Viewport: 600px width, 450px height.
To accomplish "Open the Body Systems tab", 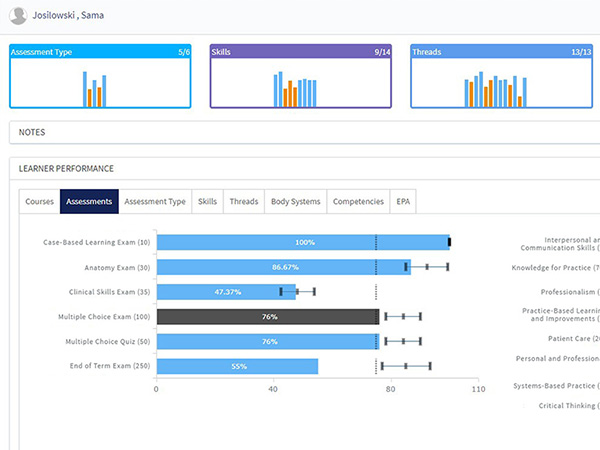I will point(295,201).
